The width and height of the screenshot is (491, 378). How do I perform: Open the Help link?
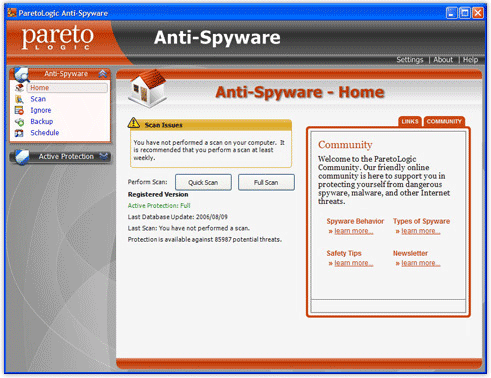coord(470,60)
